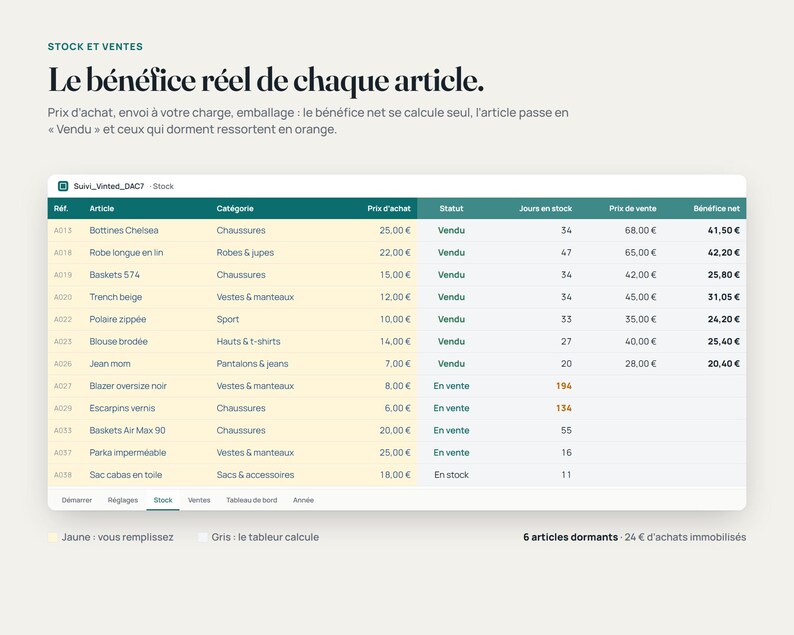Click the yellow Jaune legend swatch
Viewport: 794px width, 635px height.
(x=53, y=537)
